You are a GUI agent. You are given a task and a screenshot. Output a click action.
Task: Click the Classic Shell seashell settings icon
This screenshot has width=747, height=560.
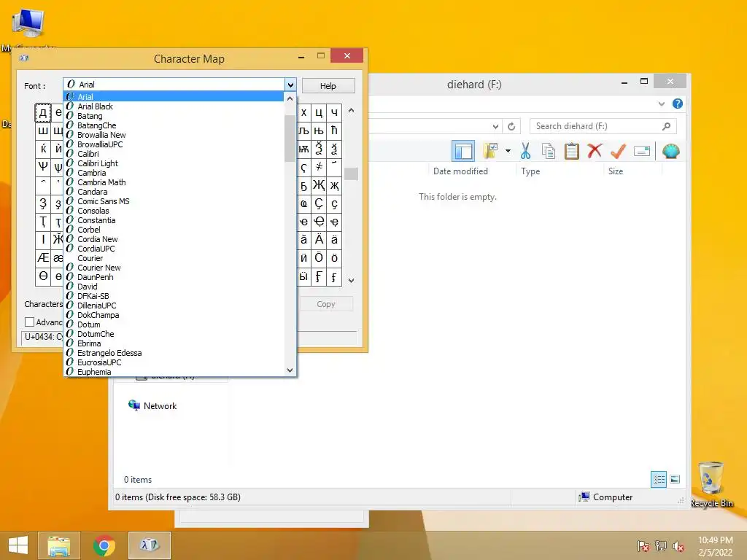point(671,152)
